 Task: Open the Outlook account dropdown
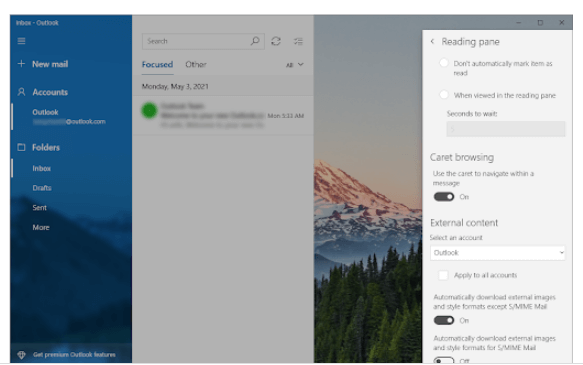[x=497, y=253]
